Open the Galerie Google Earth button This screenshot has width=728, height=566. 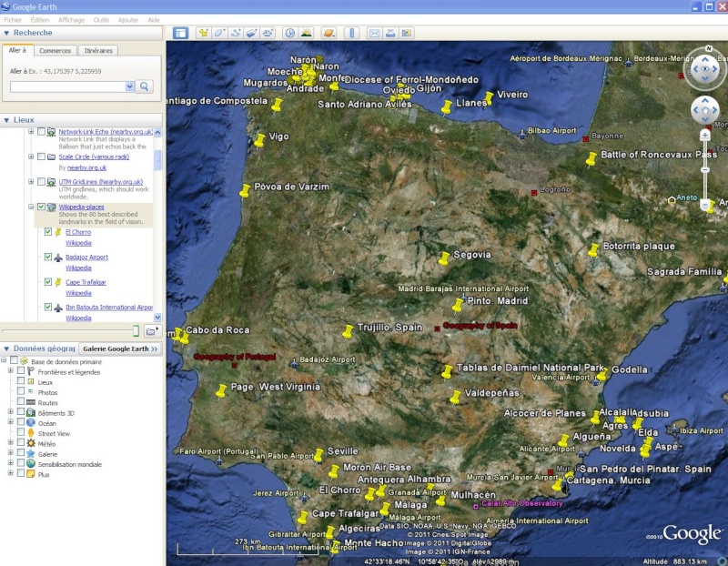coord(120,349)
